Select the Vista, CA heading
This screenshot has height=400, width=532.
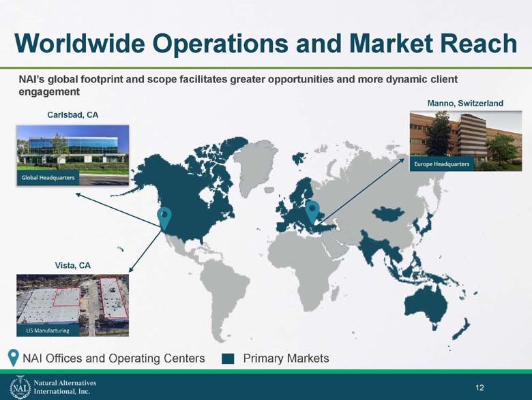click(x=73, y=266)
